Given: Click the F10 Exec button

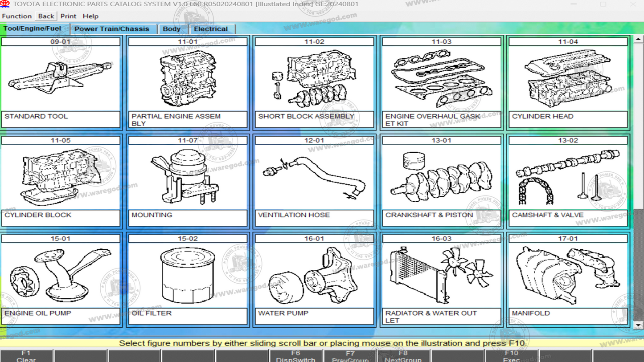Looking at the screenshot, I should coord(511,356).
